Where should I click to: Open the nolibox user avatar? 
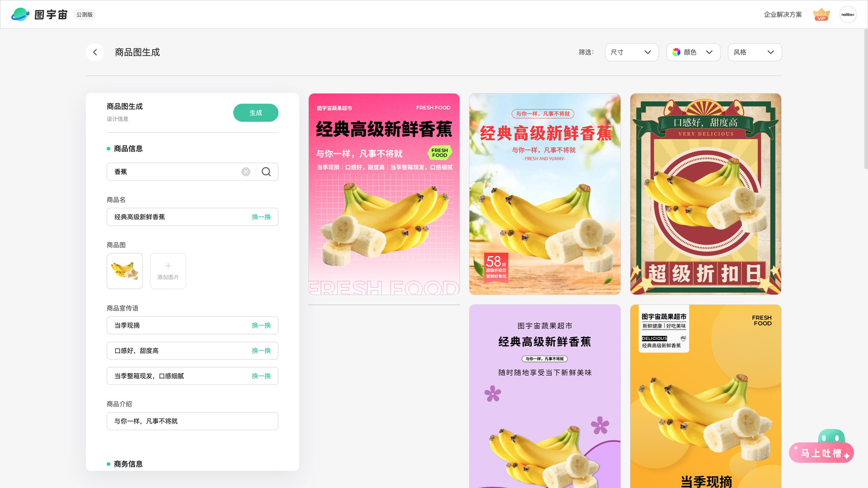(x=848, y=14)
